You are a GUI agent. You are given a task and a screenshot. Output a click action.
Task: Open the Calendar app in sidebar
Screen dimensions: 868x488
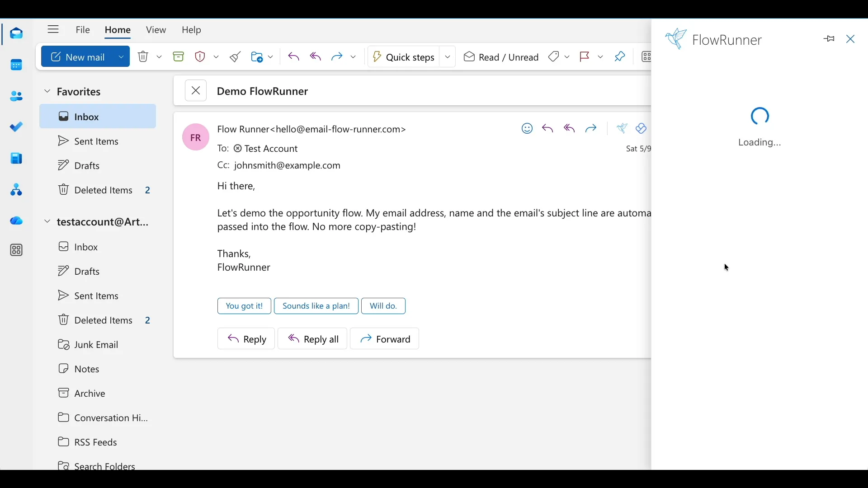click(17, 66)
